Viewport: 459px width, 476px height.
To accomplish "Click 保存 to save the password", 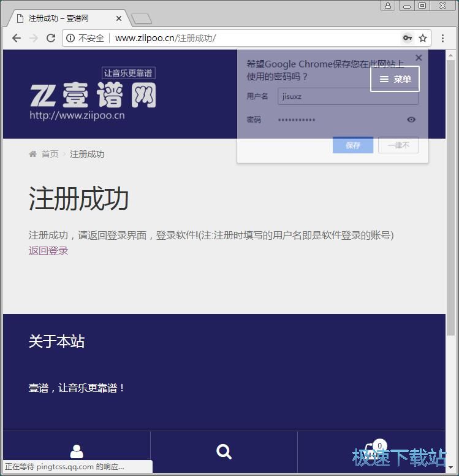I will 353,145.
